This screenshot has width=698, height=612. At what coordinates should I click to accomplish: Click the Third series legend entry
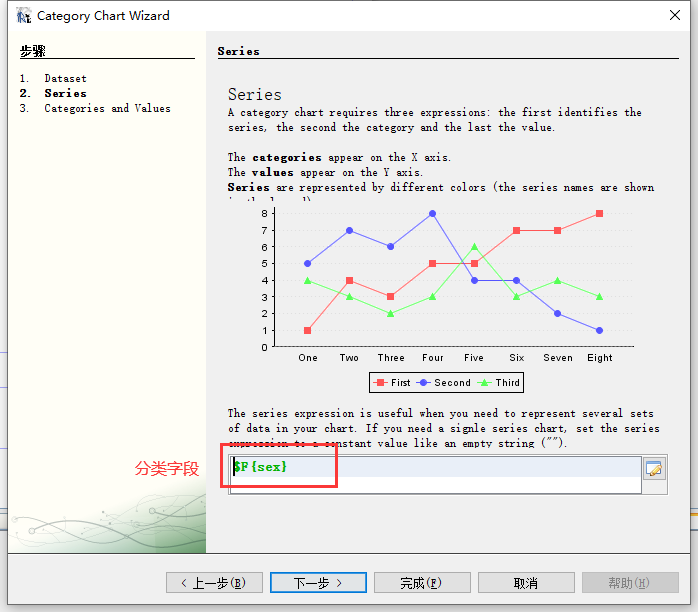(x=498, y=383)
